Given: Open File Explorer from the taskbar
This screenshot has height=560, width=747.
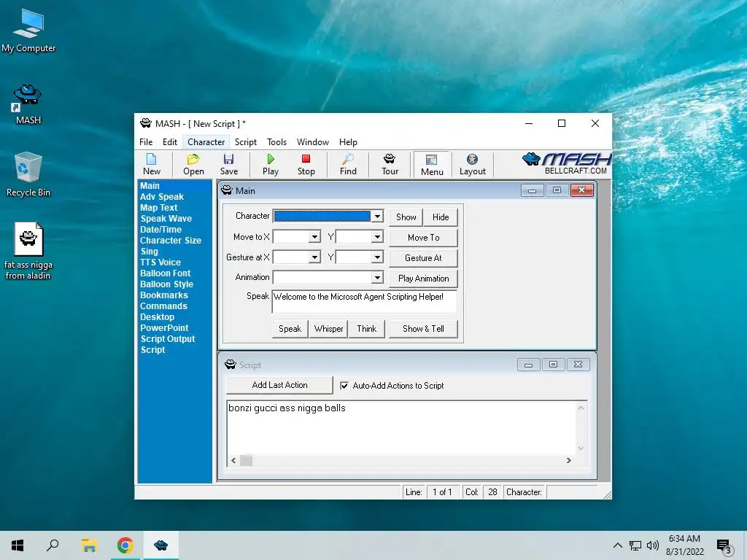Looking at the screenshot, I should (x=89, y=545).
